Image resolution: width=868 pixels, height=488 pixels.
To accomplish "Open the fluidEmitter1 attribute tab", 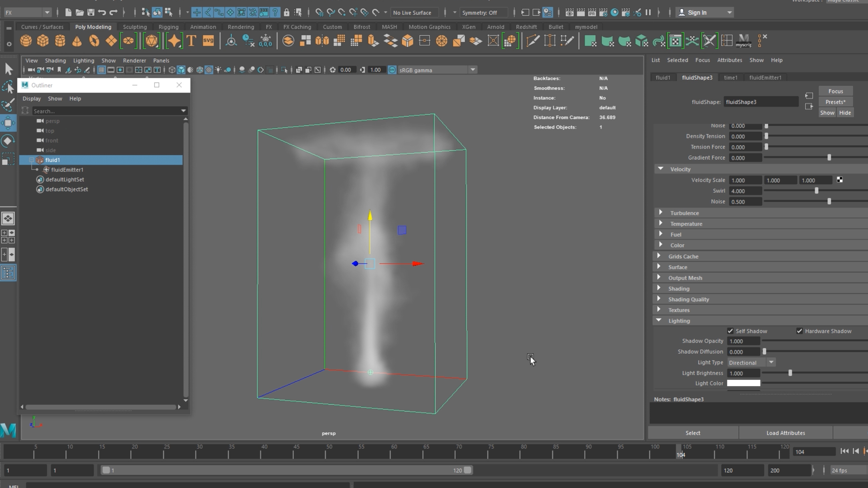I will click(x=765, y=77).
